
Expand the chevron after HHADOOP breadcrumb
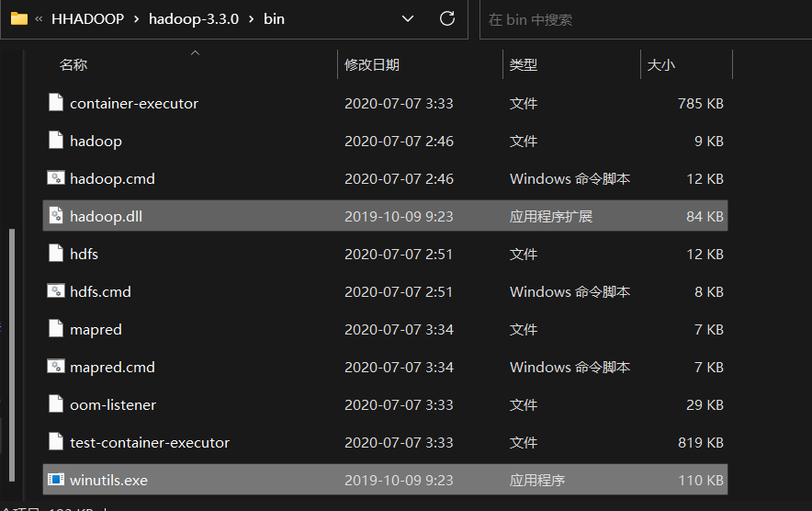137,19
